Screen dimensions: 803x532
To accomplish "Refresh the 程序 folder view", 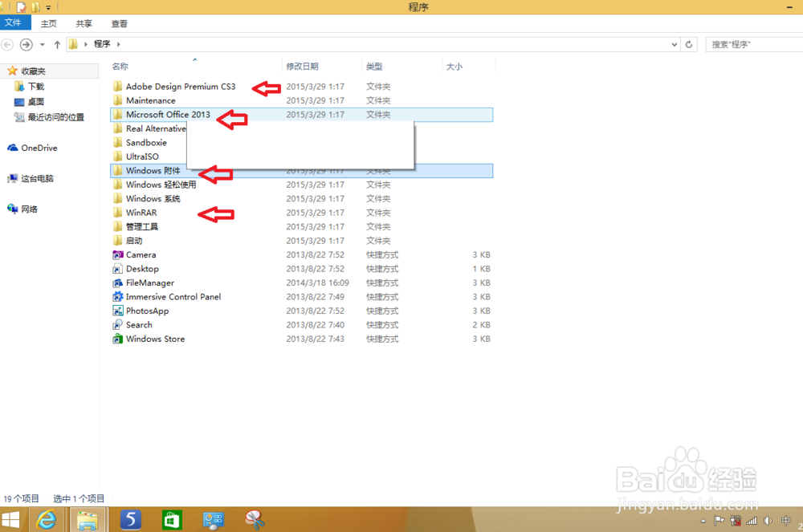I will coord(689,44).
